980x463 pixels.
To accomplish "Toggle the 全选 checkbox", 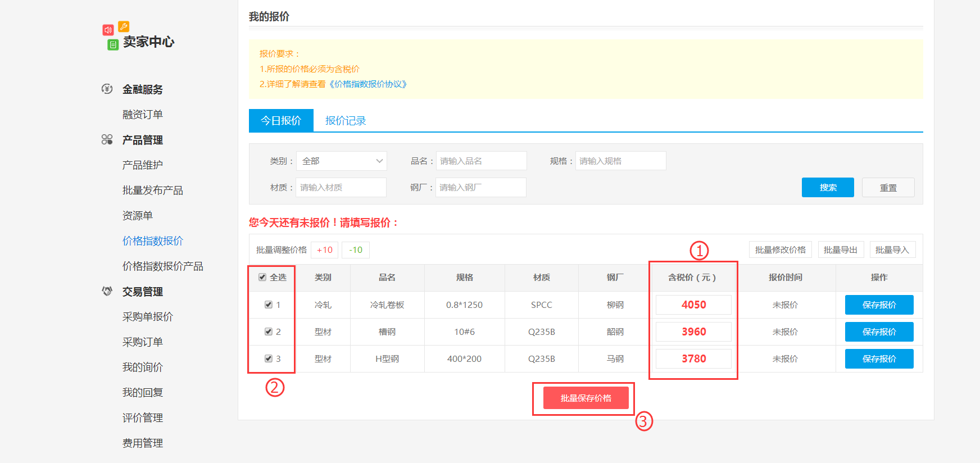I will click(262, 277).
